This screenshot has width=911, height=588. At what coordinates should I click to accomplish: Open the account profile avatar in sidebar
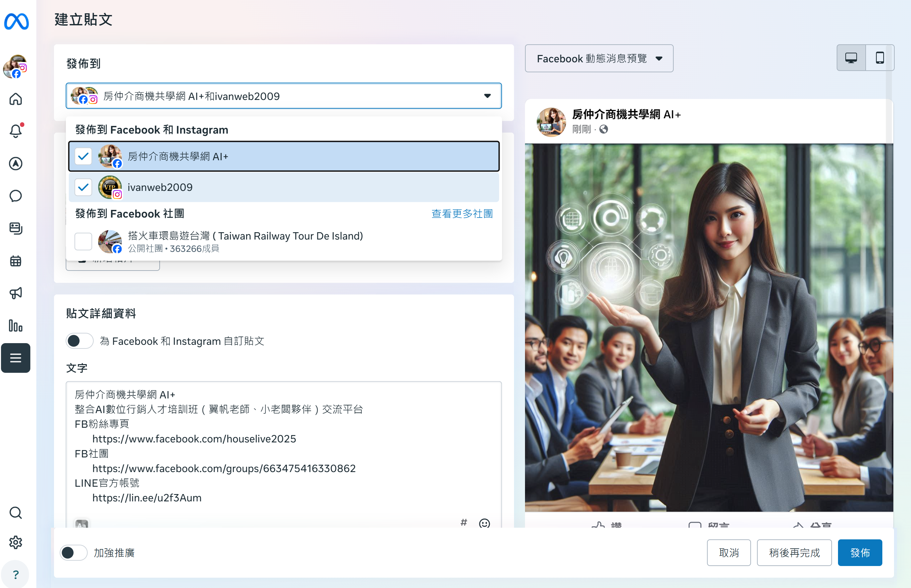[x=15, y=66]
